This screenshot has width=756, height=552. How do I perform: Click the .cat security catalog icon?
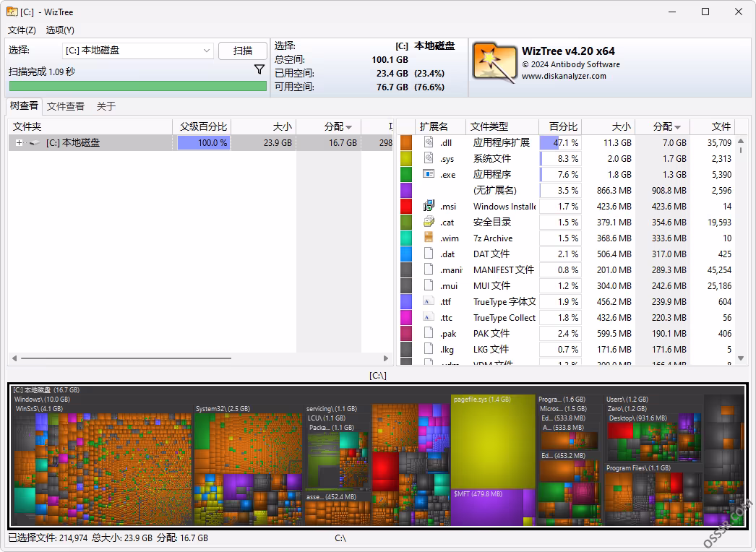(x=429, y=221)
